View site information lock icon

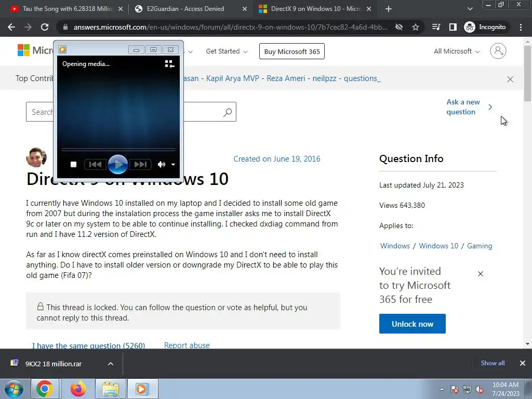(65, 27)
